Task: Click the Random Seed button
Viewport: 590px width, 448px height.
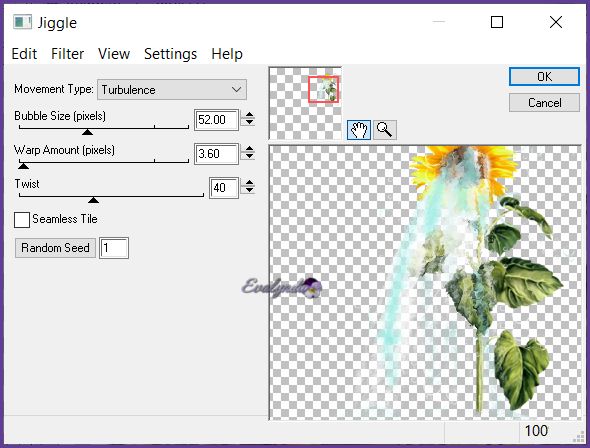Action: pyautogui.click(x=55, y=248)
